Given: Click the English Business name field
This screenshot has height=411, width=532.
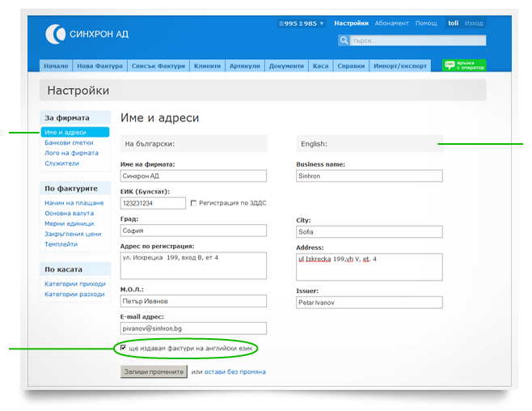Looking at the screenshot, I should tap(369, 176).
